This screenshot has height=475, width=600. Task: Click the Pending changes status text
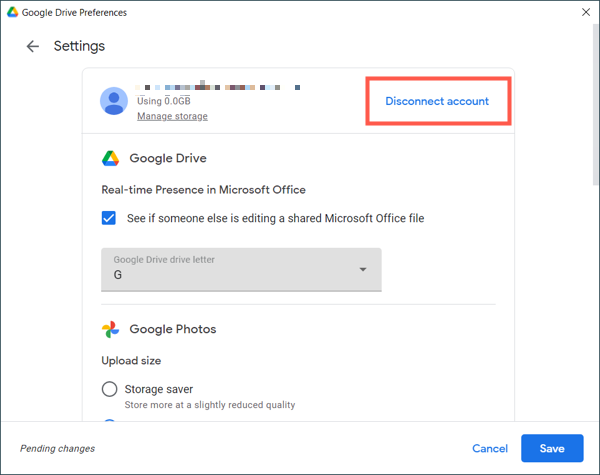57,449
